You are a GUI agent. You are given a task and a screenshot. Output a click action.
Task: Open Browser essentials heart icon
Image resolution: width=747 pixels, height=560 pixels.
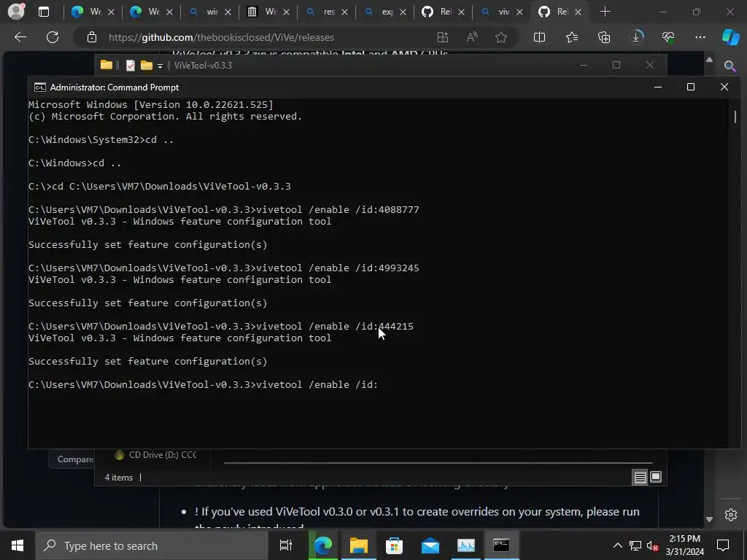pyautogui.click(x=668, y=37)
